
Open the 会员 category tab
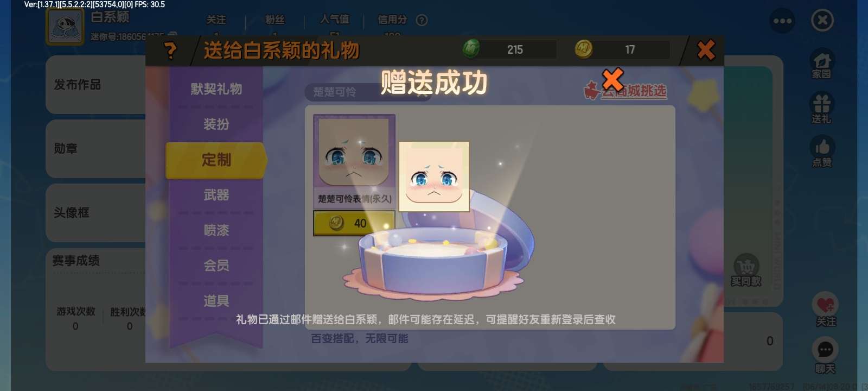tap(216, 265)
